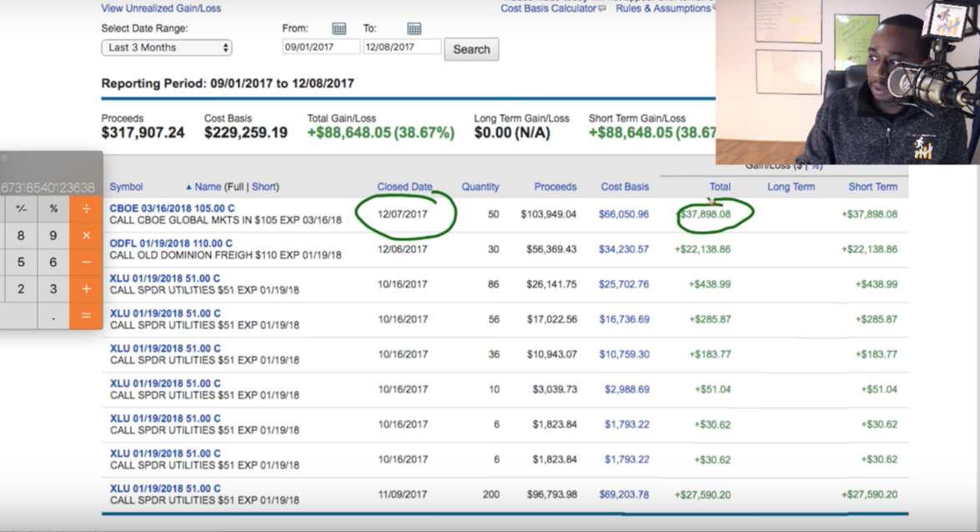
Task: Click the proceeds value $96,793.98
Action: 551,494
